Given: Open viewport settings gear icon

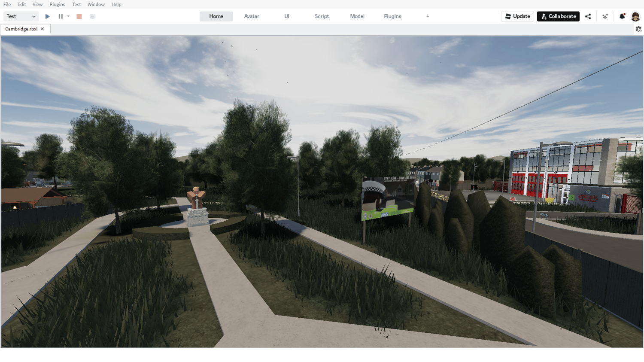Looking at the screenshot, I should pos(638,29).
